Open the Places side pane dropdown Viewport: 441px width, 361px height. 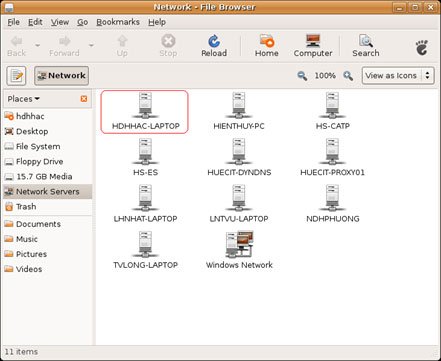tap(24, 99)
